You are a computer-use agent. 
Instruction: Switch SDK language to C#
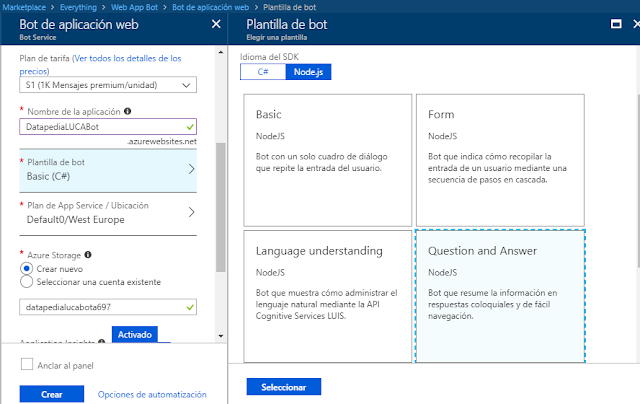[x=263, y=72]
